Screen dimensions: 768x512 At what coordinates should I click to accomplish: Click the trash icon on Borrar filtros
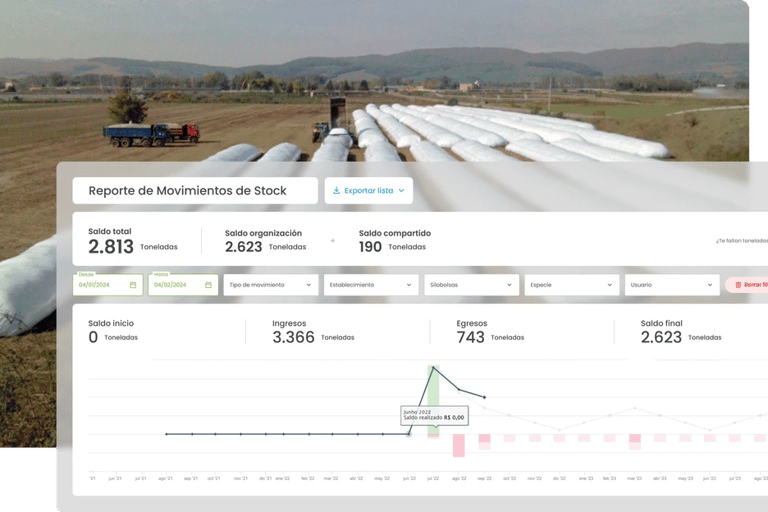point(738,285)
